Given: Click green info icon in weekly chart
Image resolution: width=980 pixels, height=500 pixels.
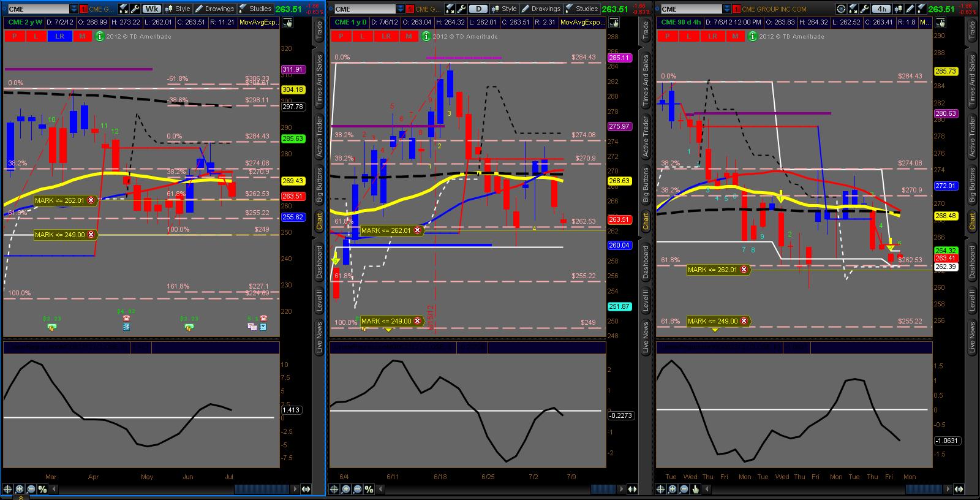Looking at the screenshot, I should tap(100, 36).
